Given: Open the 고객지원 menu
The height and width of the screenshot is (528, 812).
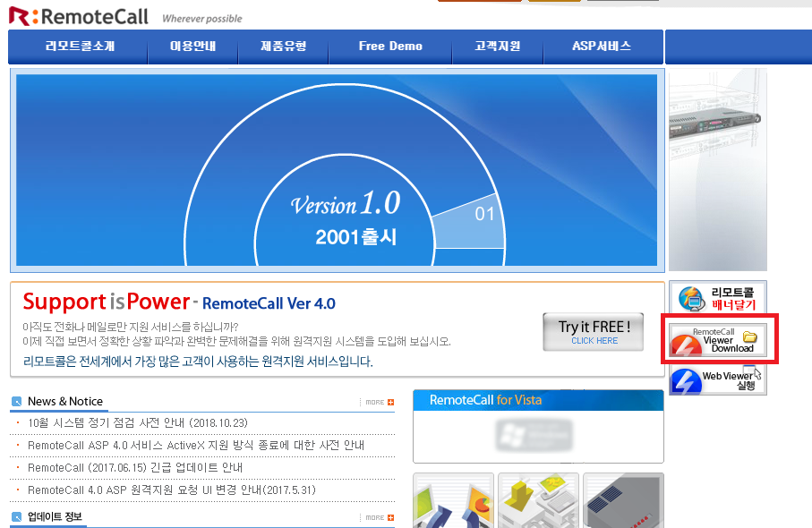Looking at the screenshot, I should coord(498,46).
